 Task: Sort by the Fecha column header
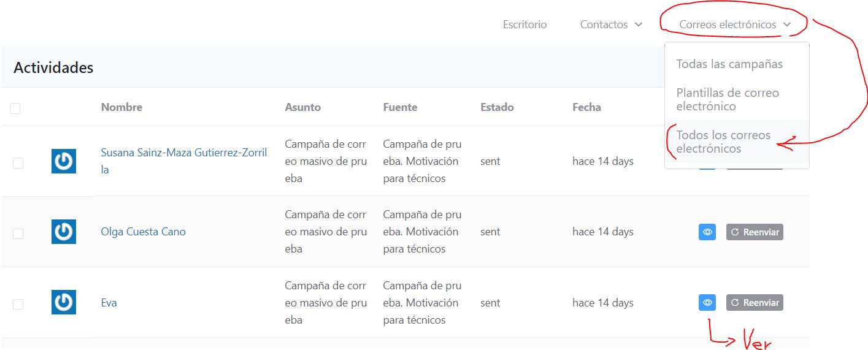586,107
